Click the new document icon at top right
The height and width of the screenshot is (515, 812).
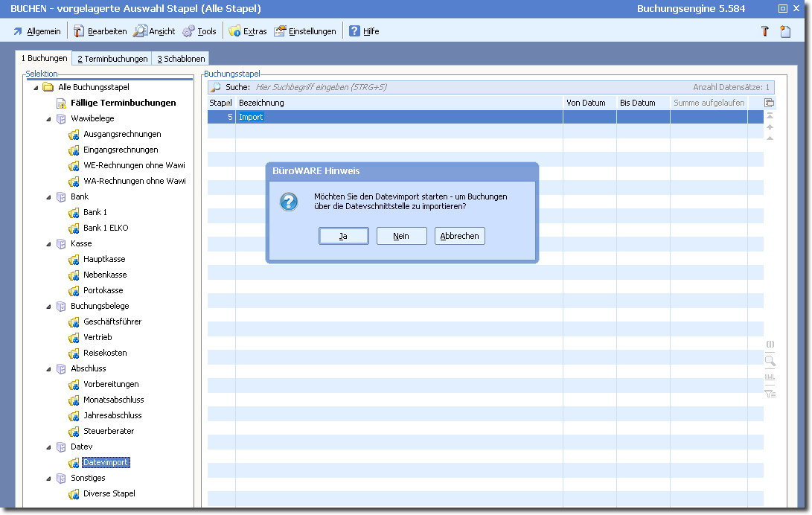point(785,31)
